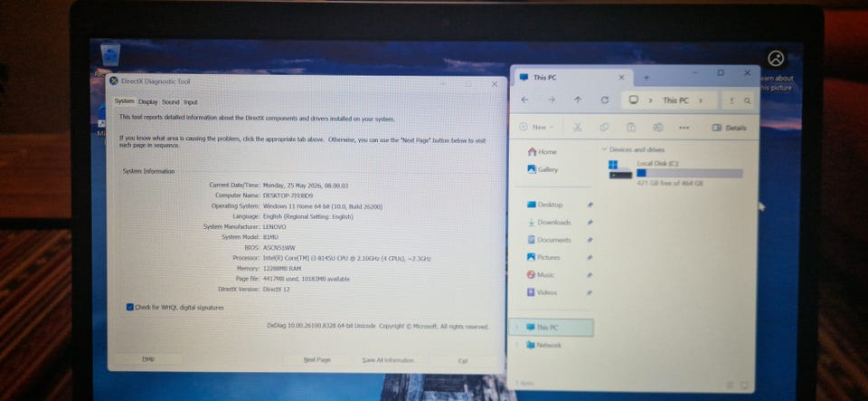Add a new Explorer tab
Image resolution: width=868 pixels, height=401 pixels.
(646, 77)
